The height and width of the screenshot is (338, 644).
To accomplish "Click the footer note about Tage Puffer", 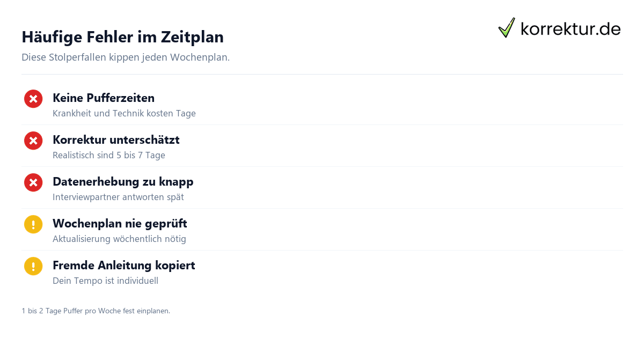I will tap(96, 311).
